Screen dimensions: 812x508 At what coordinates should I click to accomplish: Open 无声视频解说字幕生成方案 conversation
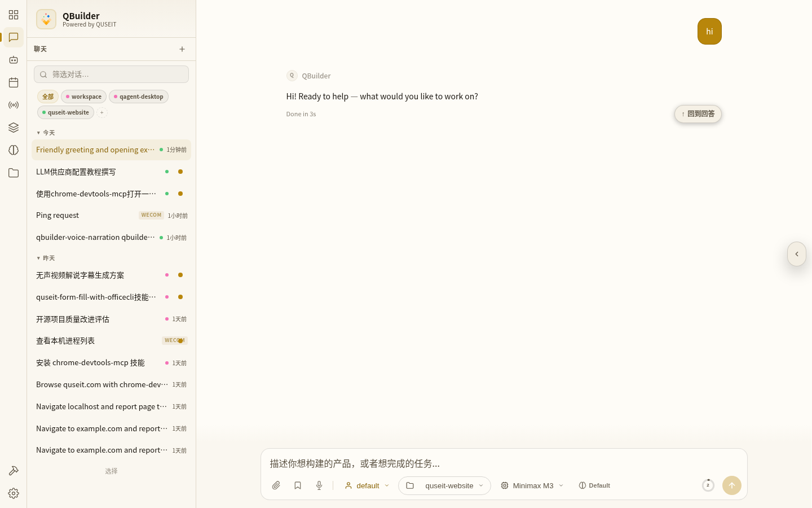pyautogui.click(x=111, y=275)
